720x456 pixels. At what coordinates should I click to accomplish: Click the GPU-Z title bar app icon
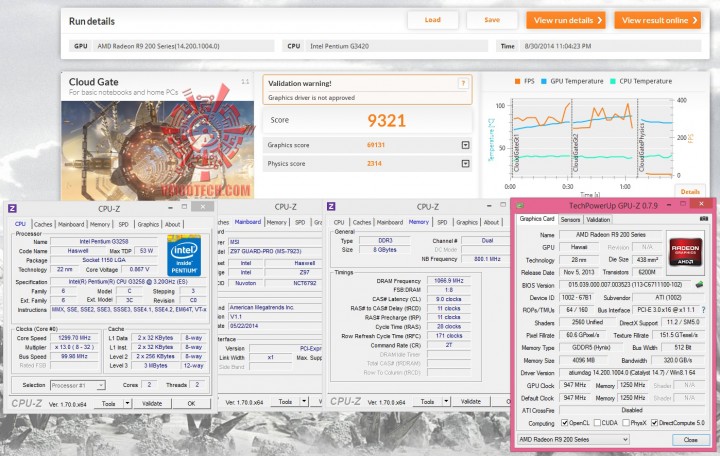(x=520, y=205)
